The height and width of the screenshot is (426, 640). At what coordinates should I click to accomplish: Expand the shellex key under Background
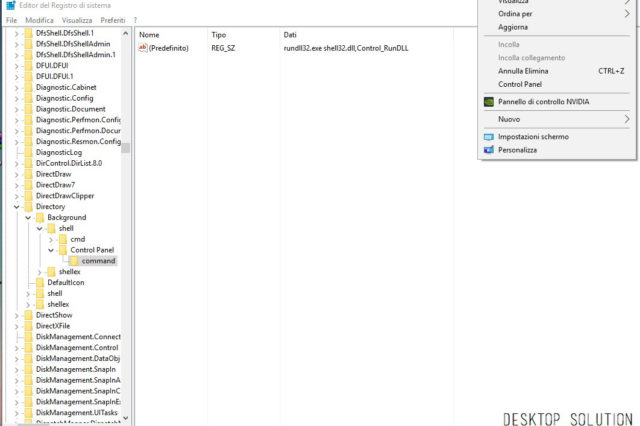pos(40,272)
